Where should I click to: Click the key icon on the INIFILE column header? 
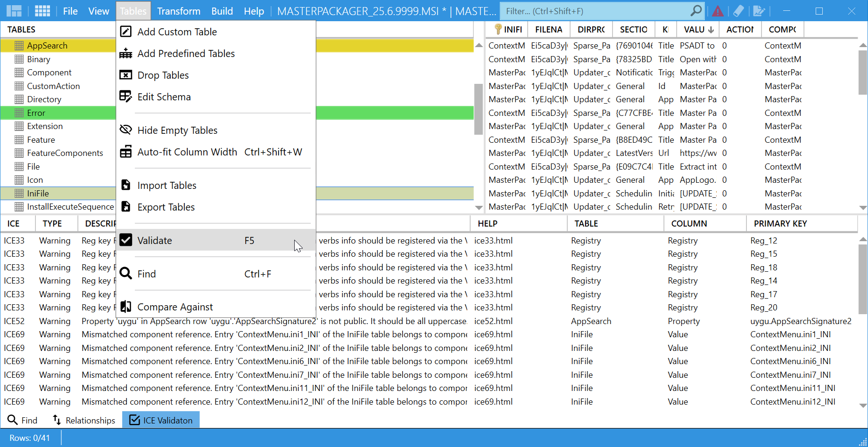coord(496,29)
